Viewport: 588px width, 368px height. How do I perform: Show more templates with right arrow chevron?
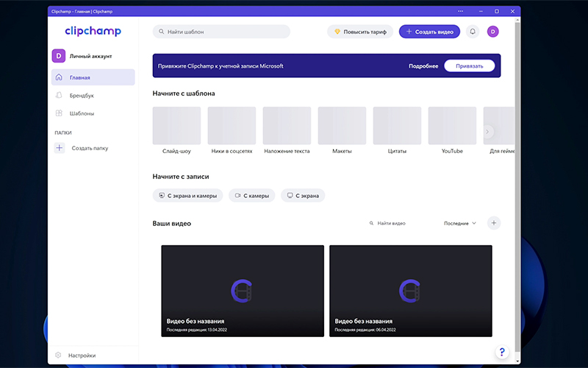pos(487,132)
